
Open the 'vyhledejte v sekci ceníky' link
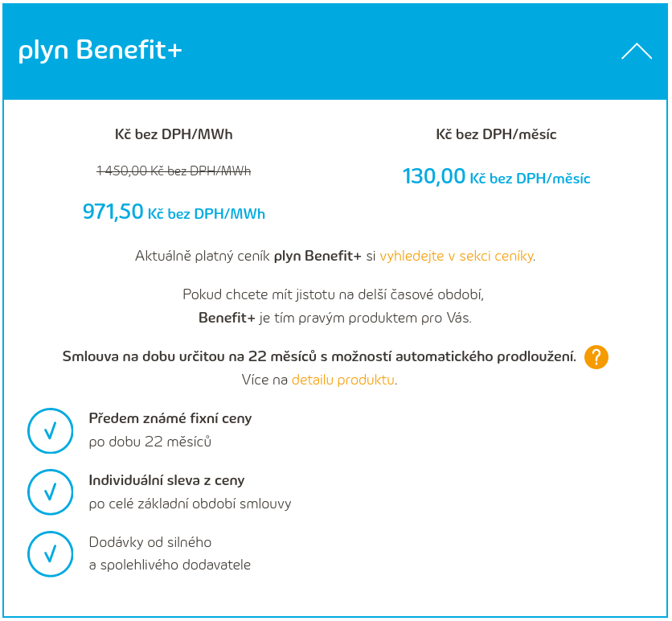pyautogui.click(x=457, y=257)
